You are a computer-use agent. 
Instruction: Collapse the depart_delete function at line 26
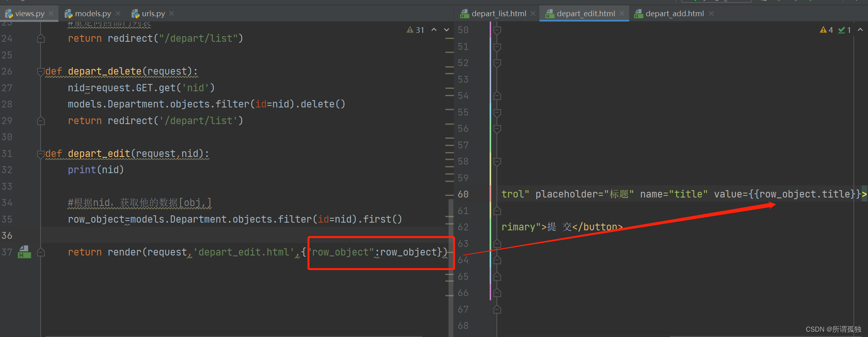(x=41, y=72)
